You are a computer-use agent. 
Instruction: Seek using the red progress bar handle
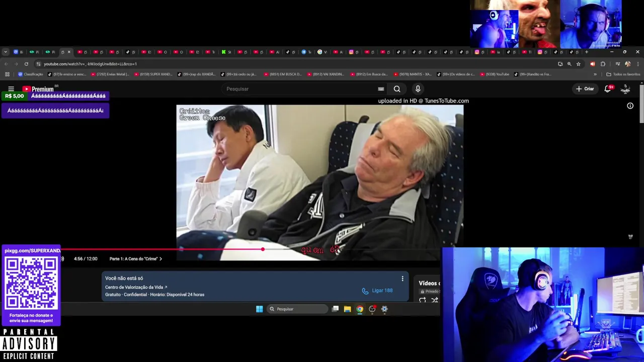tap(263, 249)
